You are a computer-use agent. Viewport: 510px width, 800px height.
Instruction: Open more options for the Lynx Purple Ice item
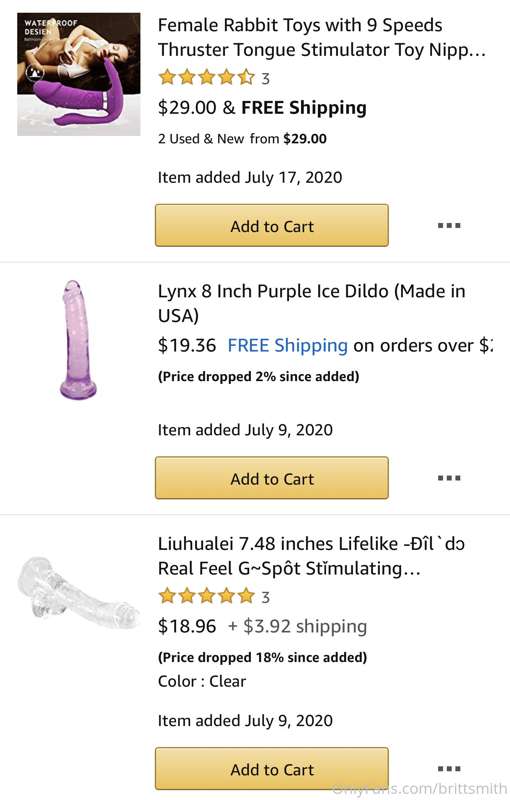(x=449, y=478)
